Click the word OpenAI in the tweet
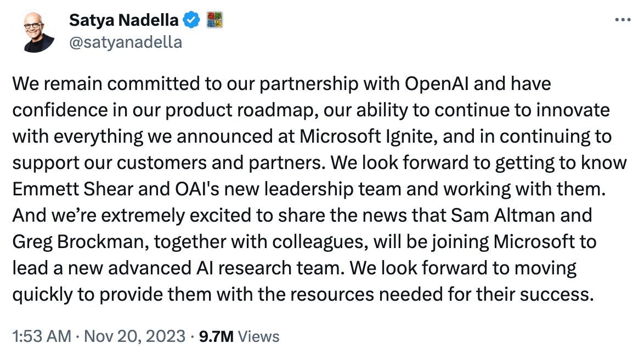Viewport: 644px width, 360px height. tap(437, 84)
